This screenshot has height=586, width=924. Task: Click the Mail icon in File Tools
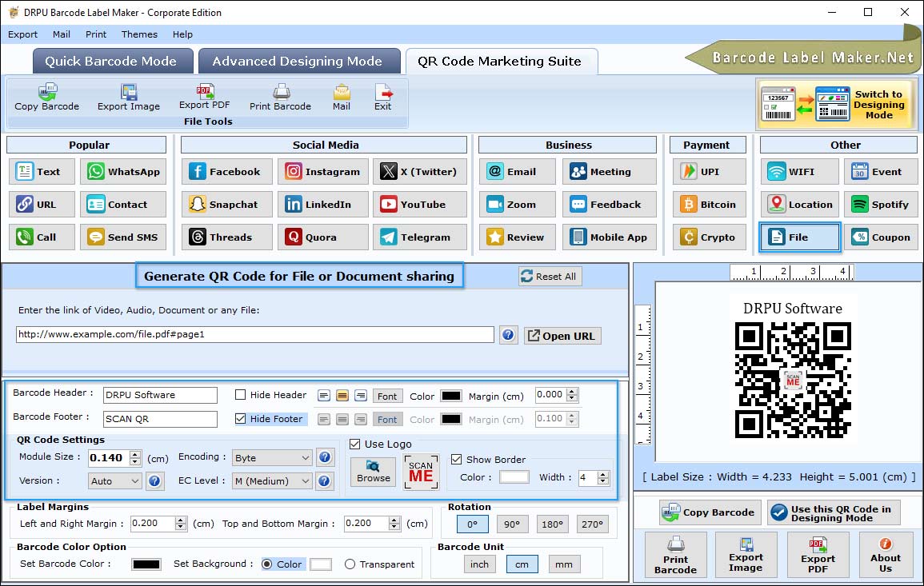point(341,98)
